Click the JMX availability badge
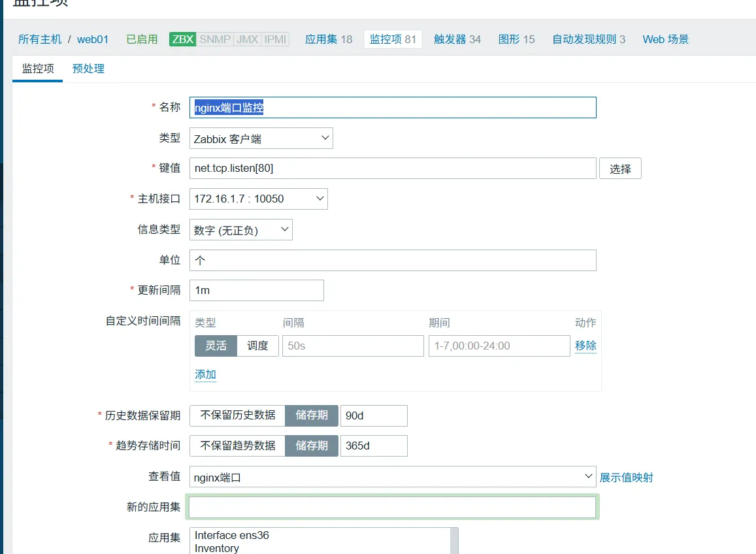The width and height of the screenshot is (756, 554). [x=247, y=39]
